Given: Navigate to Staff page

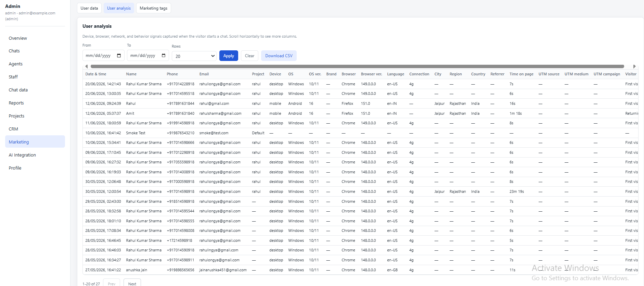Looking at the screenshot, I should (35, 77).
